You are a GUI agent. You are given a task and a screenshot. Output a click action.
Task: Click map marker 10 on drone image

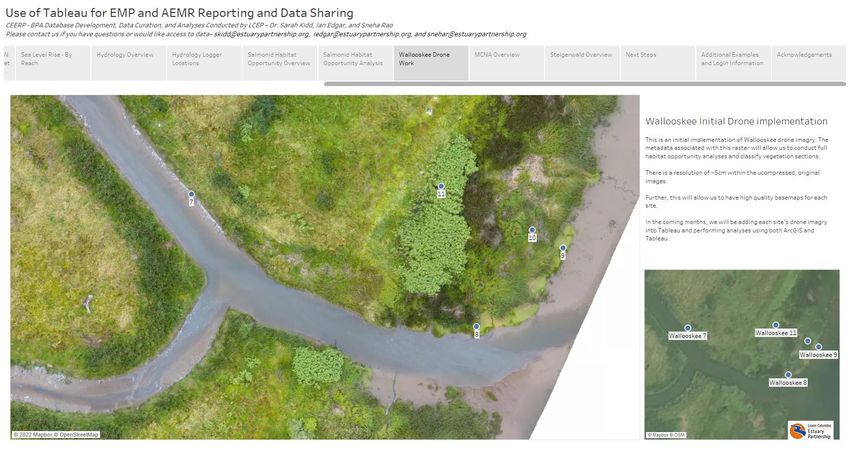(x=532, y=230)
